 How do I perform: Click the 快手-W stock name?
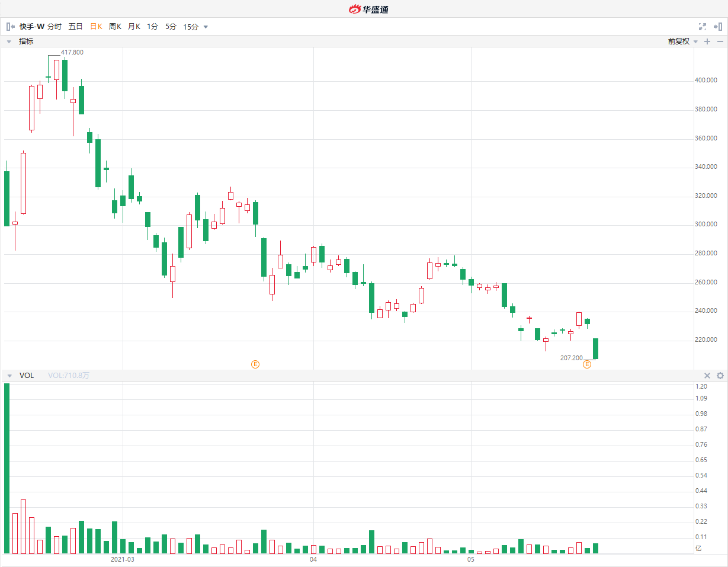32,27
